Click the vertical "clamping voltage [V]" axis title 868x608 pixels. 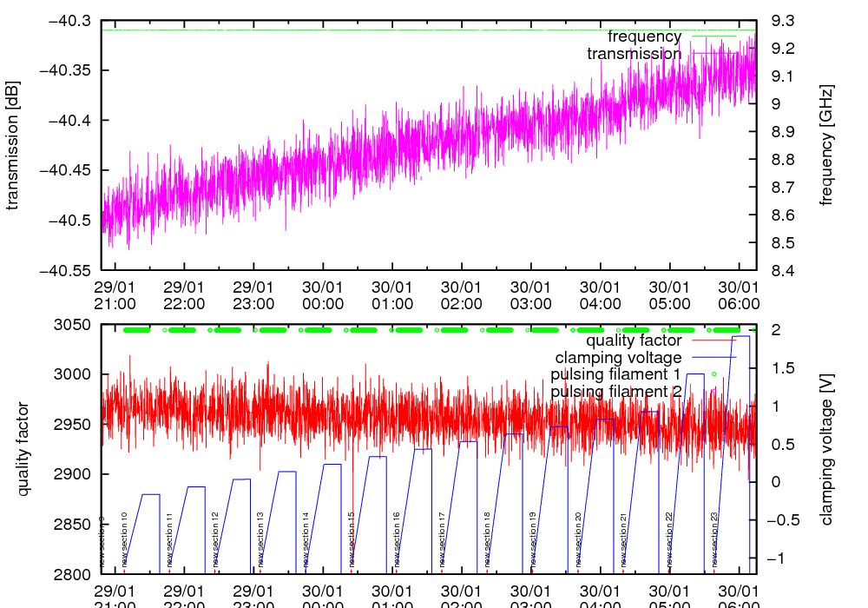pos(827,449)
